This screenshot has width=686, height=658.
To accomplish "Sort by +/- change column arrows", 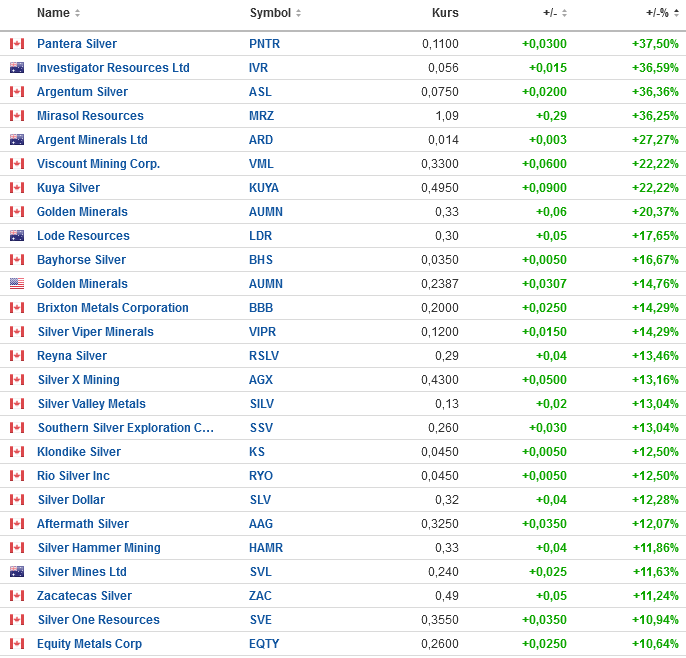I will (564, 13).
